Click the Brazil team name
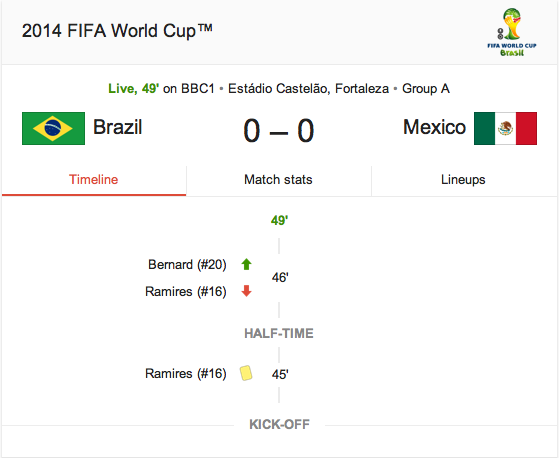Viewport: 559px width, 458px height. pos(118,127)
